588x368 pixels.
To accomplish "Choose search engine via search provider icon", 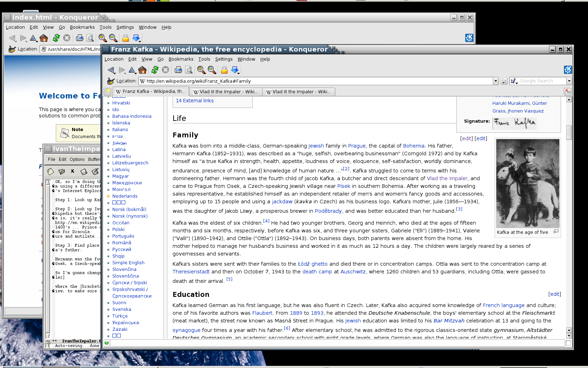I will click(x=514, y=81).
